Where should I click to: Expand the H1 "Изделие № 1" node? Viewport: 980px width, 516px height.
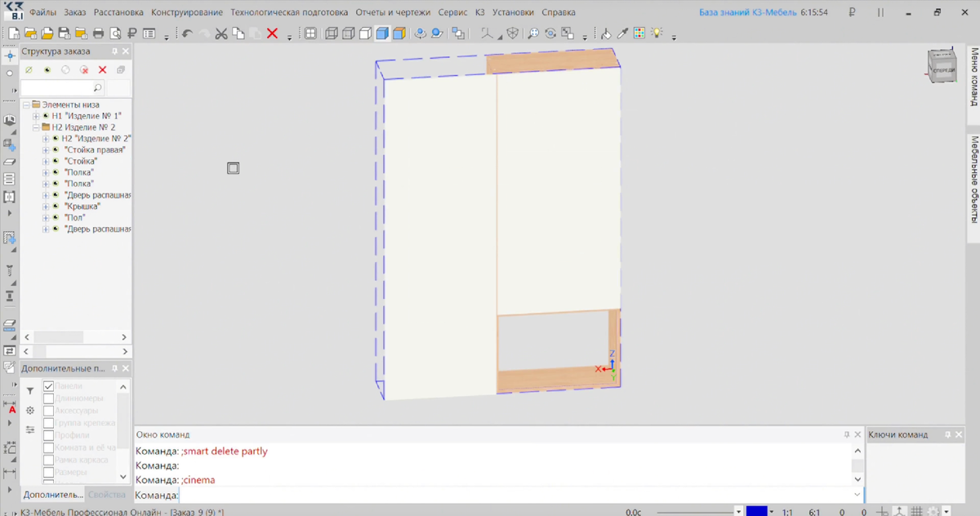click(x=35, y=116)
